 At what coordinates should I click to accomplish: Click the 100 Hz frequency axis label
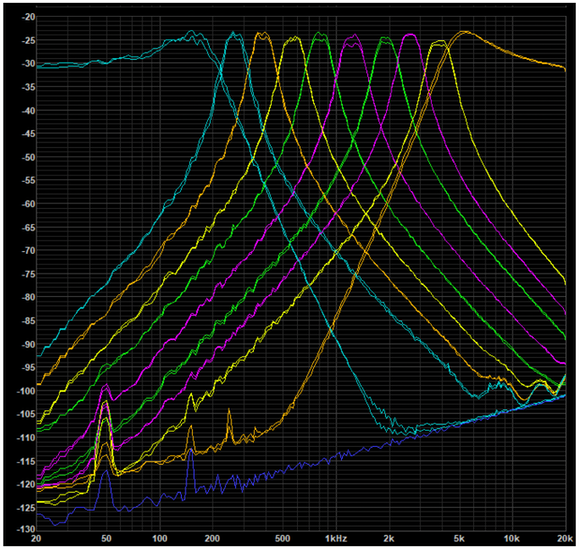pyautogui.click(x=159, y=538)
